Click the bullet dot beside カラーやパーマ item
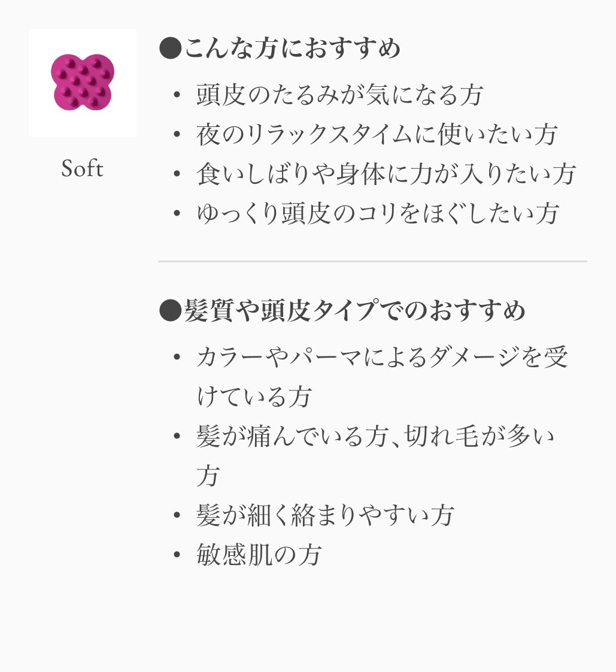The width and height of the screenshot is (616, 672). [x=176, y=358]
